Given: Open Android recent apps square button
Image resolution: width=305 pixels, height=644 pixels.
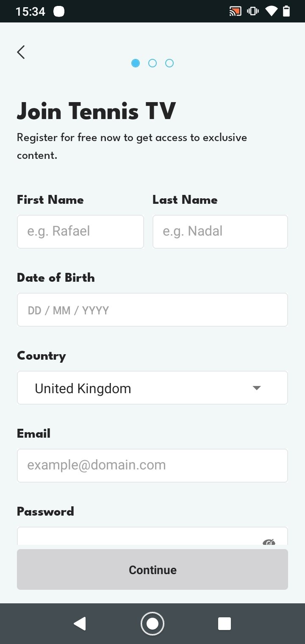Looking at the screenshot, I should (x=225, y=624).
